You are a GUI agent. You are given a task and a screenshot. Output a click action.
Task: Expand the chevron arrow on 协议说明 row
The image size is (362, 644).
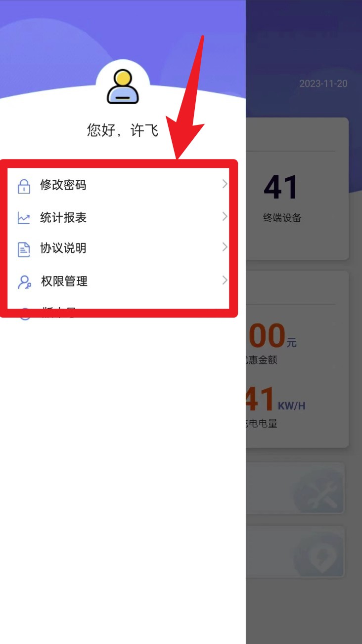pos(225,247)
